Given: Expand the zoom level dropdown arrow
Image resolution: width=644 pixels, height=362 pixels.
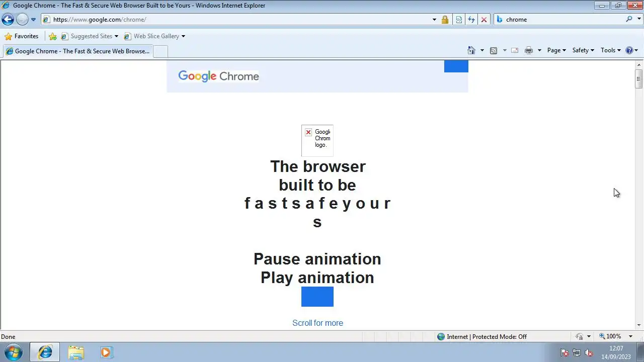Looking at the screenshot, I should (x=630, y=336).
